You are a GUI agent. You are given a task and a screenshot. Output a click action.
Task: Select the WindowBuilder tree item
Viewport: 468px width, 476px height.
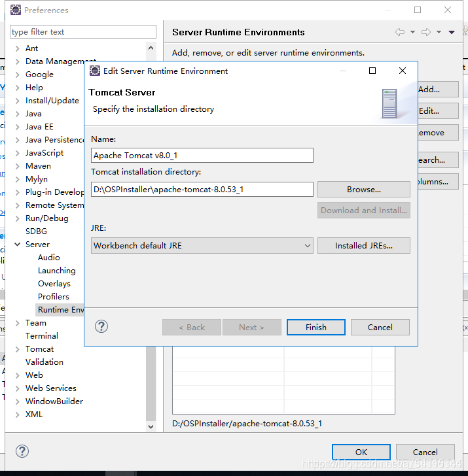tap(54, 401)
